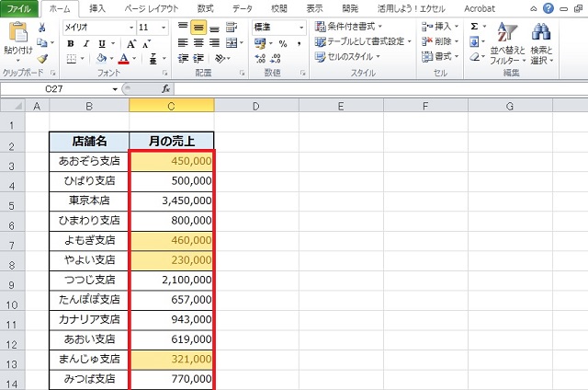Switch to the Data (データ) tab
The image size is (588, 390).
242,8
